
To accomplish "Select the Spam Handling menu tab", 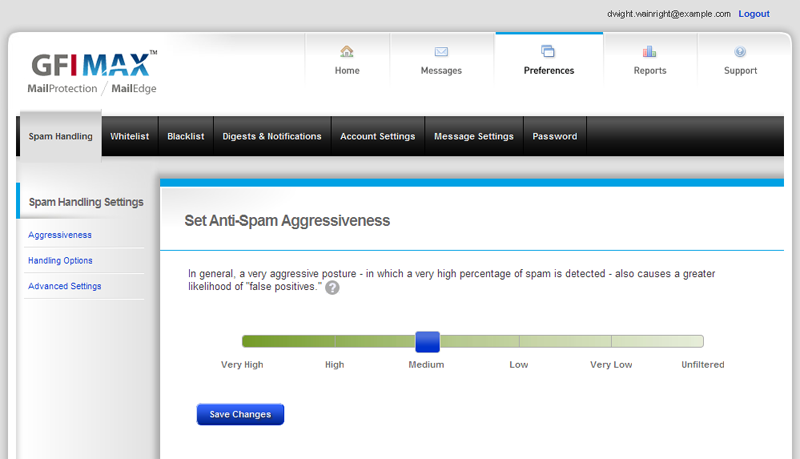I will tap(61, 136).
